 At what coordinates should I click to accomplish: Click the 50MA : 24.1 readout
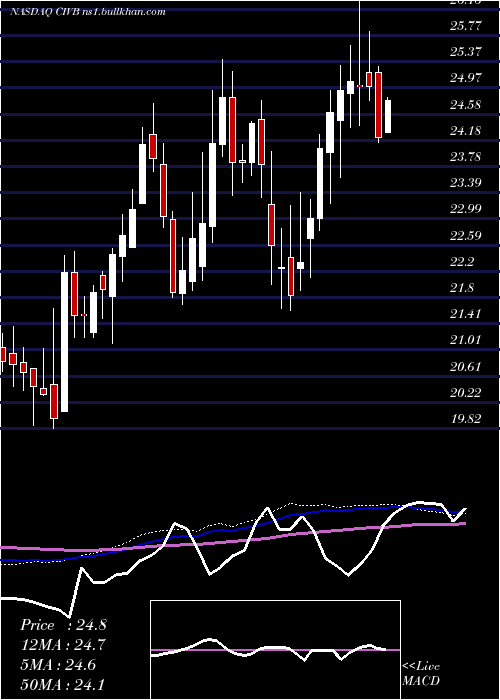[63, 683]
